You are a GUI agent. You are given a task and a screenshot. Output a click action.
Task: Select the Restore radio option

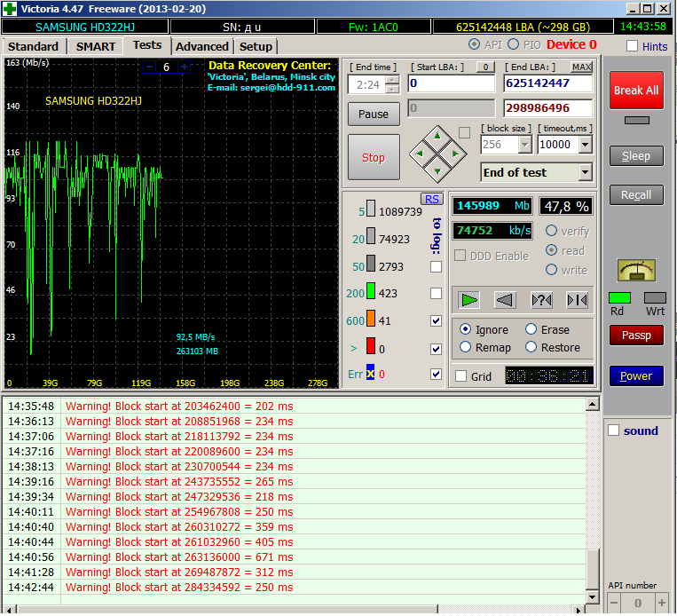pos(531,347)
